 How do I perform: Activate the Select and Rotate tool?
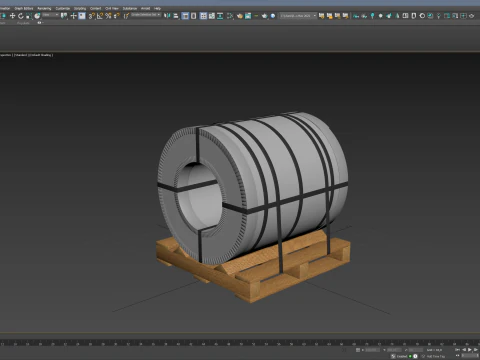[21, 16]
